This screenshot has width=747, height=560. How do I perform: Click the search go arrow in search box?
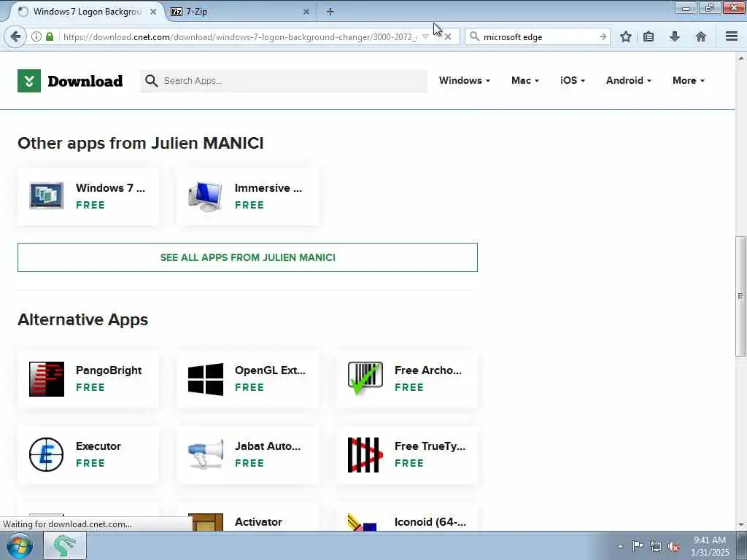click(x=603, y=36)
